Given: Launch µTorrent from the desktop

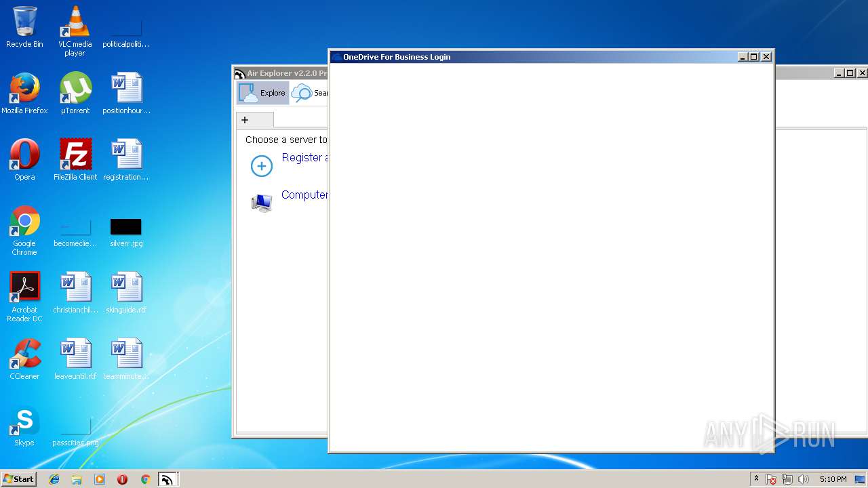Looking at the screenshot, I should tap(75, 94).
